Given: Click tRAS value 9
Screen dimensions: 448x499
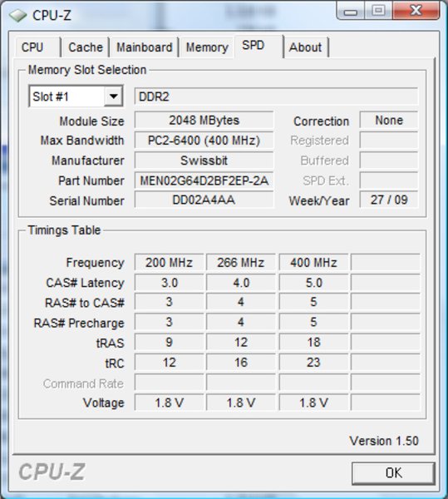Looking at the screenshot, I should point(169,342).
